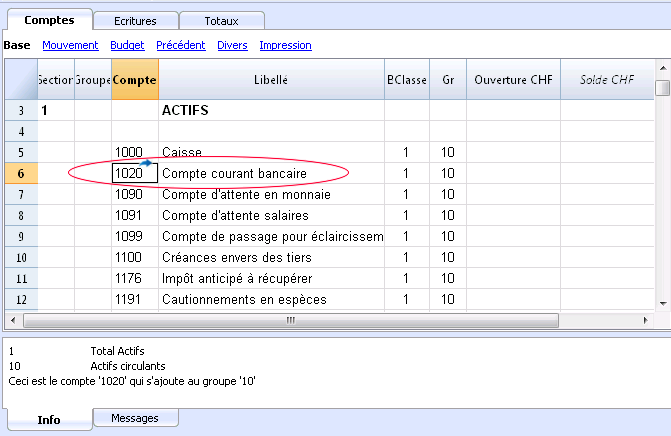Screen dimensions: 671x436
Task: Click the Gr value in Caisse row
Action: tap(448, 152)
